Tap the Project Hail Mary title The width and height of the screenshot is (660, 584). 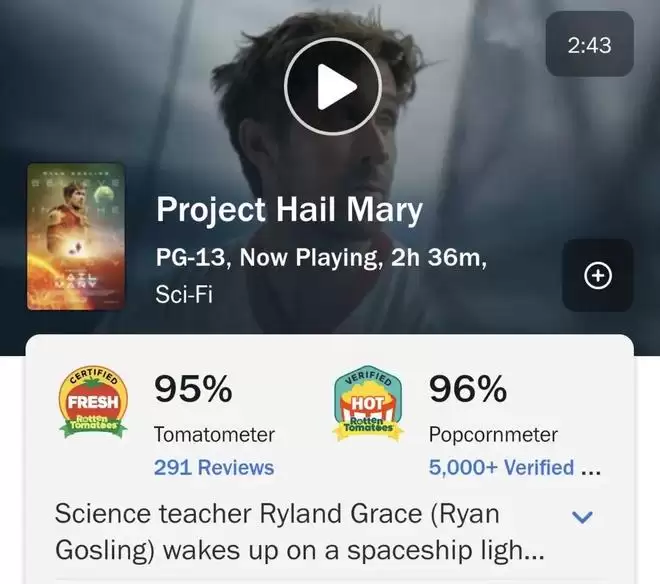289,211
